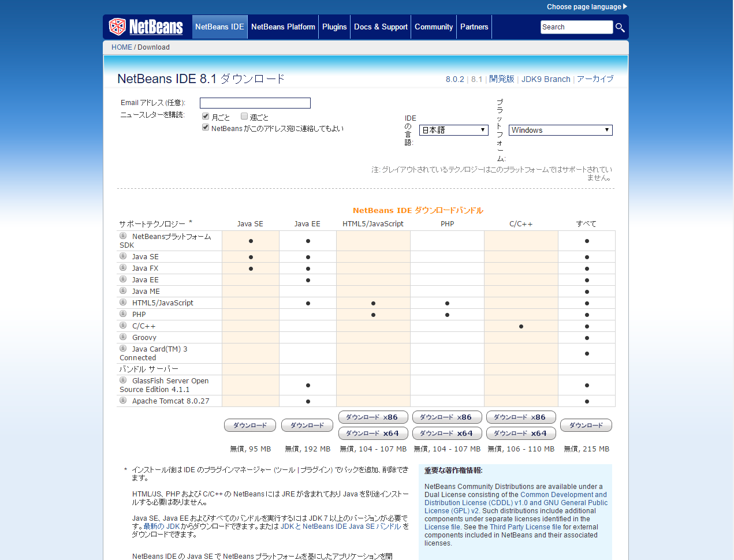
Task: Open info icon beside Java FX row
Action: [123, 267]
